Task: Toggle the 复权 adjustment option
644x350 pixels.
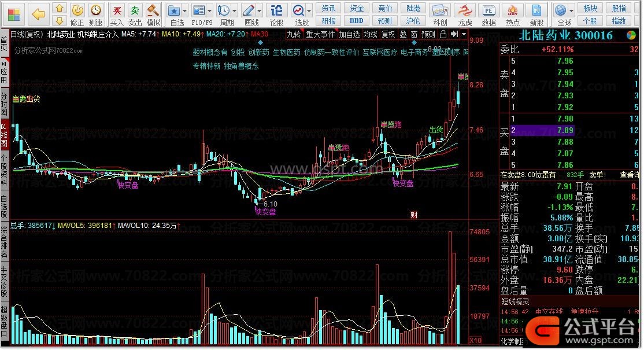Action: pos(388,35)
